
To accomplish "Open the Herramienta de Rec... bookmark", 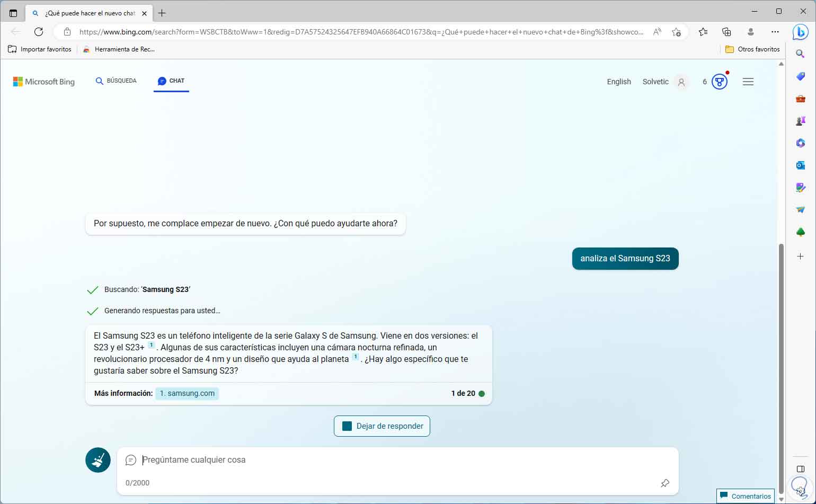I will tap(119, 49).
